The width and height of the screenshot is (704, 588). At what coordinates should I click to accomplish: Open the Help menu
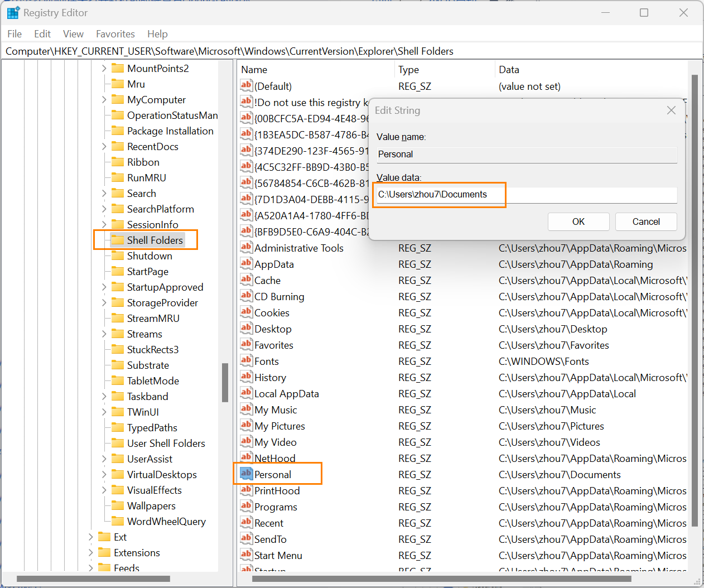click(x=157, y=34)
